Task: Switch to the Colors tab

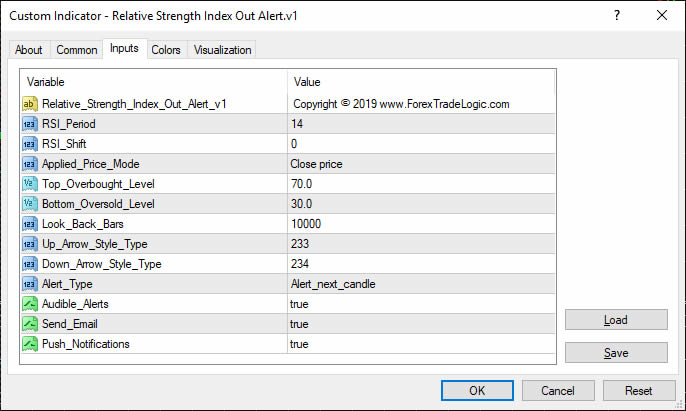Action: pos(166,50)
